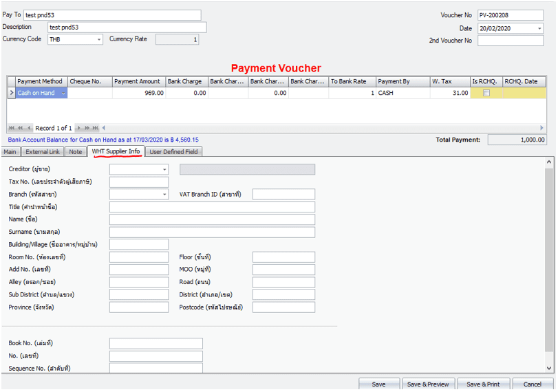Viewport: 558px width, 392px height.
Task: Expand the voucher Date picker
Action: tap(538, 29)
